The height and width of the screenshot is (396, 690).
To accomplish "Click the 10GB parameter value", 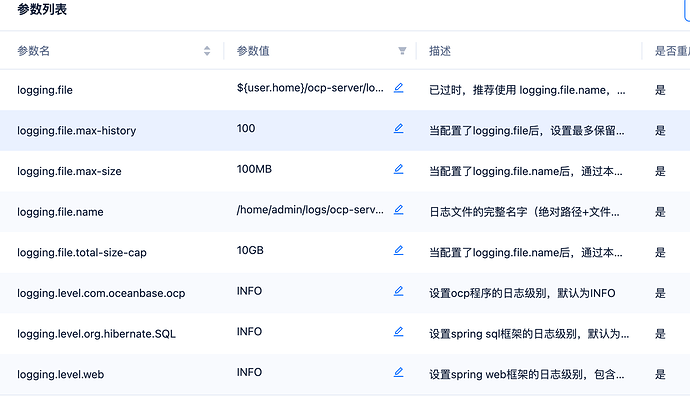I will [250, 250].
